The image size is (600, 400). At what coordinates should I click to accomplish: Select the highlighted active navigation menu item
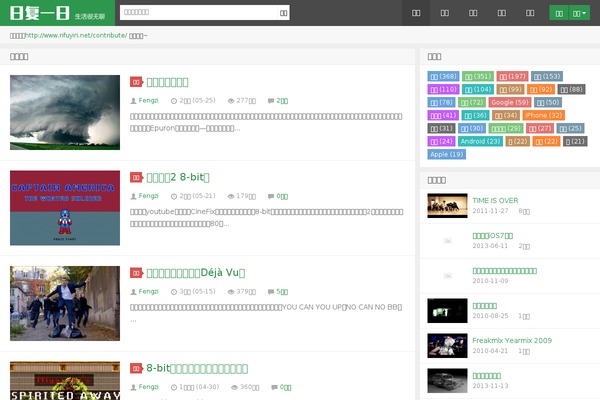click(416, 13)
